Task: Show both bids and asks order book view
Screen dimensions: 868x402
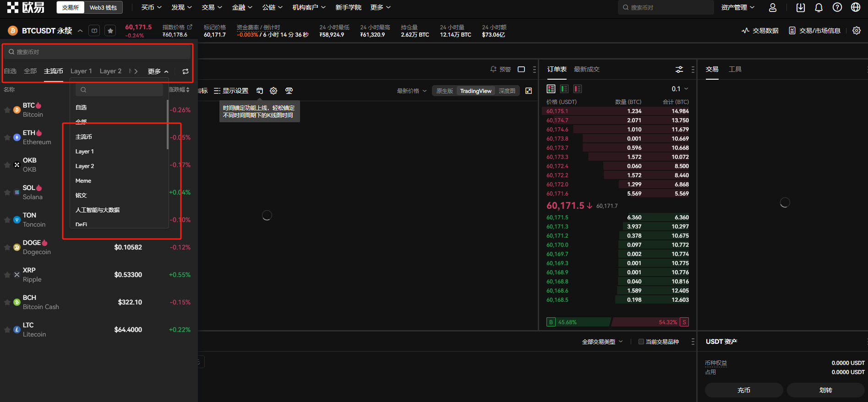Action: (551, 89)
